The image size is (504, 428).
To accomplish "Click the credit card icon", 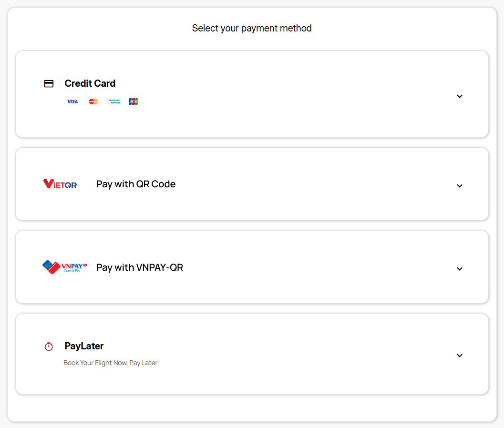I will 49,83.
